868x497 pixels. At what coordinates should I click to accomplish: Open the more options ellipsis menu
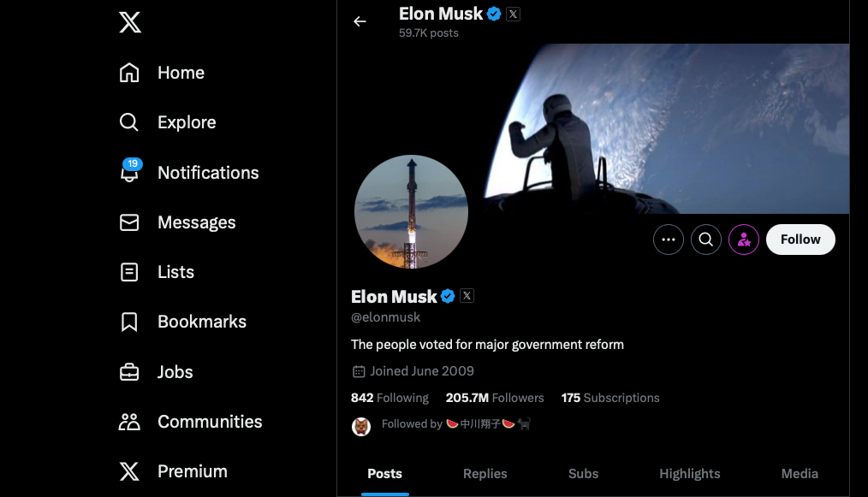tap(669, 240)
